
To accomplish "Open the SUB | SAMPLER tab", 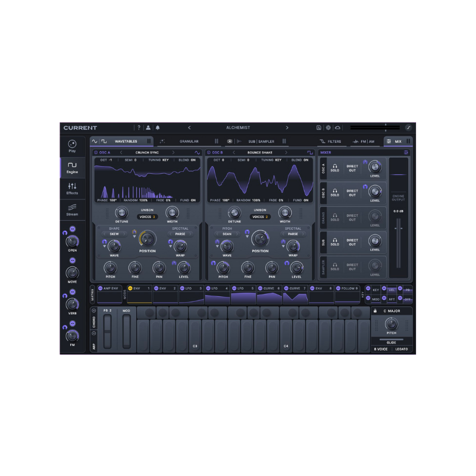I will [256, 142].
